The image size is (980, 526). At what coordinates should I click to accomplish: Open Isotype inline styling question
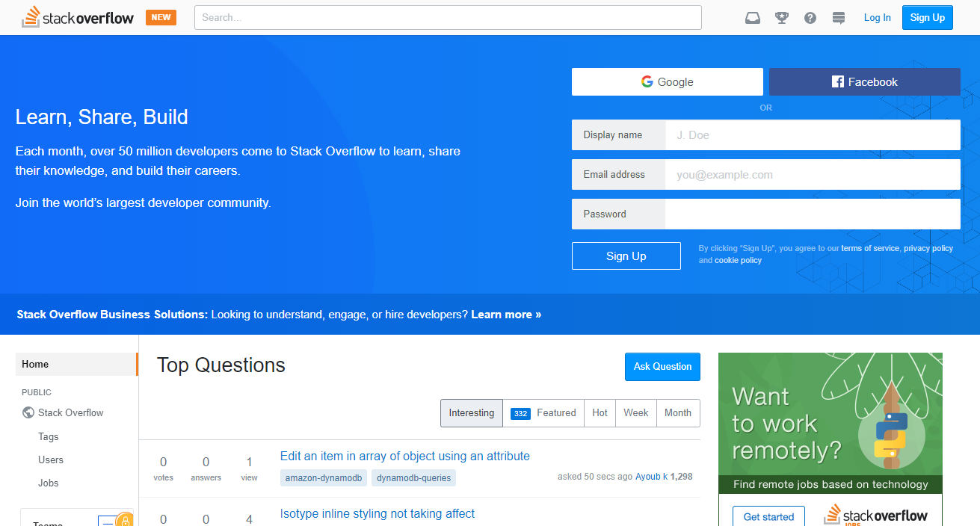pyautogui.click(x=377, y=513)
